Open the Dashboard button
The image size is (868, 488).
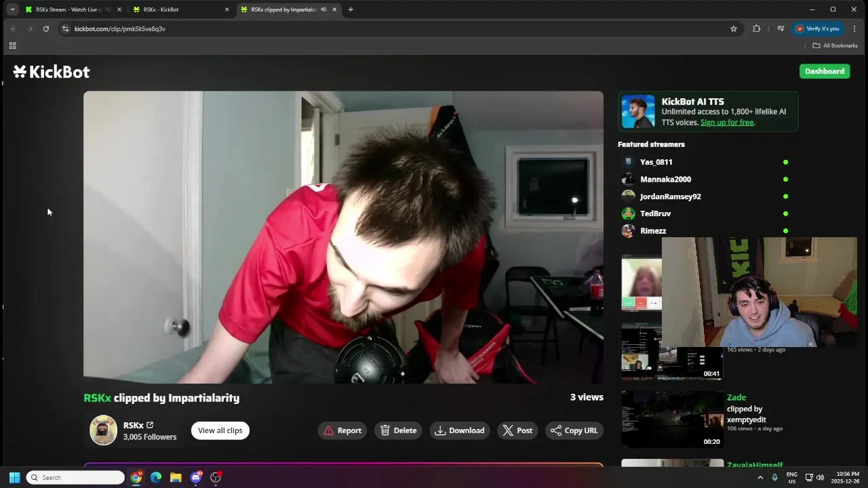tap(825, 71)
